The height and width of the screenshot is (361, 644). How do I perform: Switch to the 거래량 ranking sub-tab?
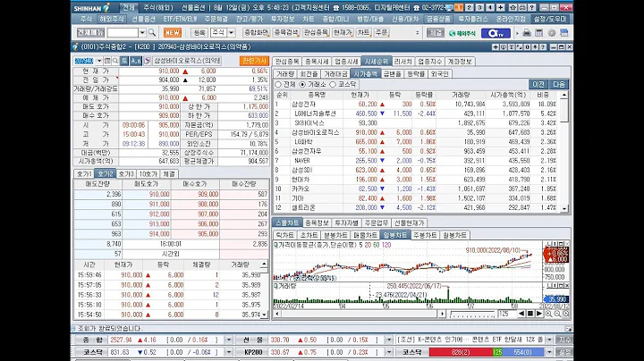tap(285, 74)
